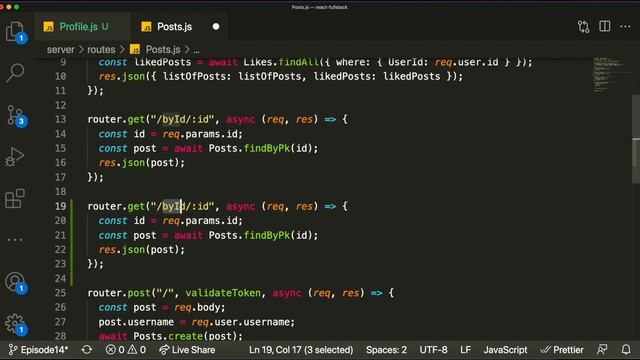Open the Search view in activity bar
The height and width of the screenshot is (360, 640).
pyautogui.click(x=15, y=73)
